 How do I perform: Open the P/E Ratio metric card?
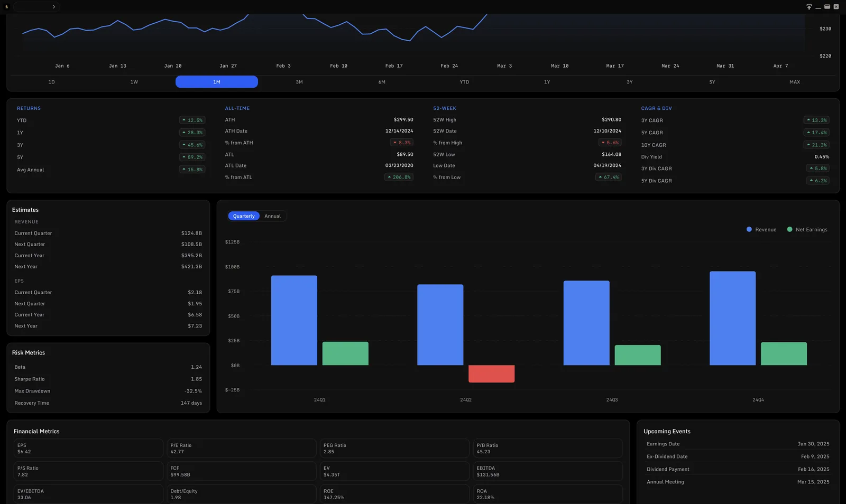242,449
